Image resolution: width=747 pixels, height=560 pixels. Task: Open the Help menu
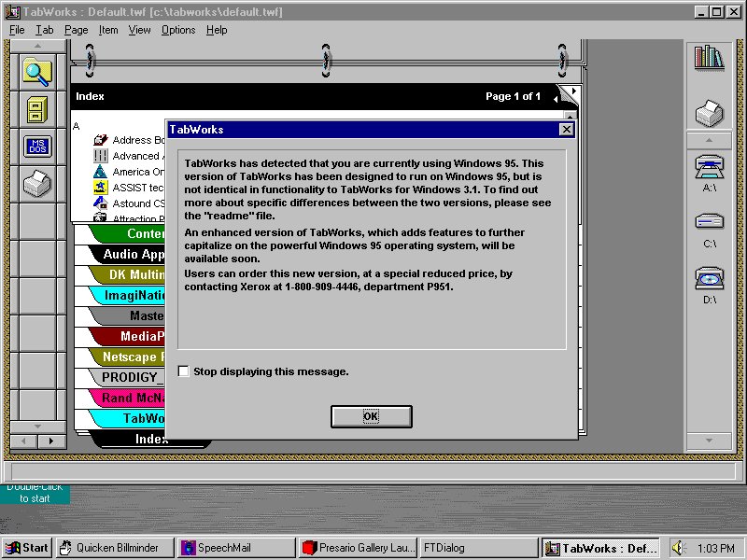[x=217, y=30]
